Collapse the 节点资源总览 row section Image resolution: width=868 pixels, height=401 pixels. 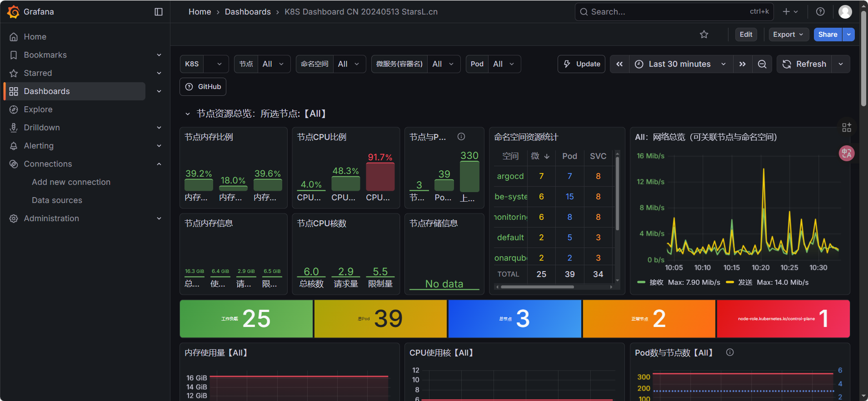[187, 114]
